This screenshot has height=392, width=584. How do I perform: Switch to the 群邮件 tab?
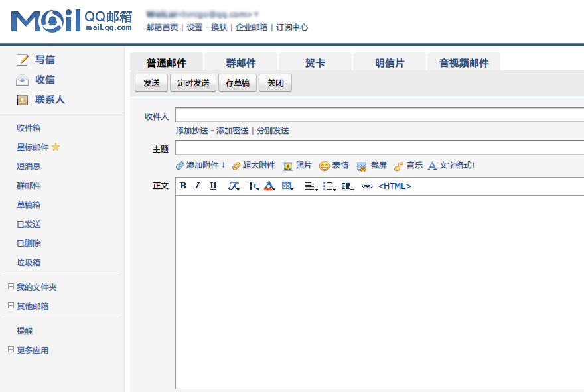pyautogui.click(x=240, y=61)
